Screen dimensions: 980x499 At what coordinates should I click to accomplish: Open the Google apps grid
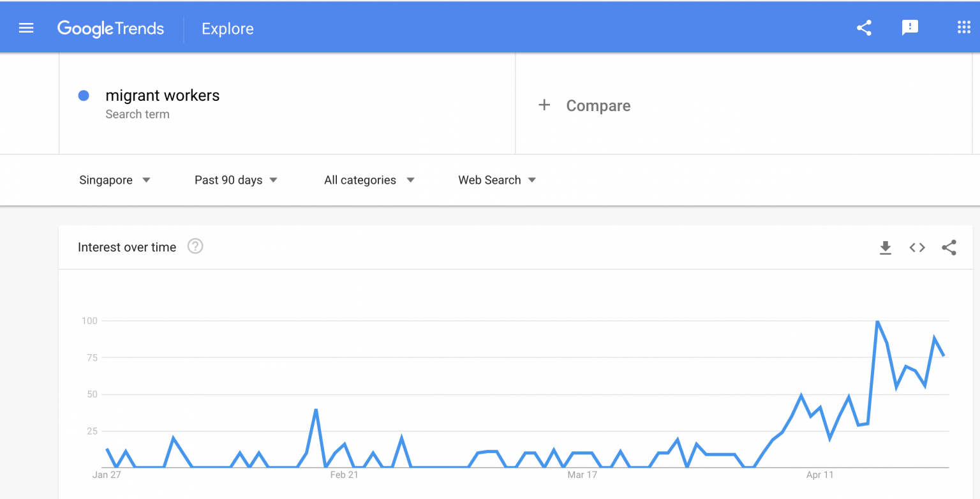(963, 27)
